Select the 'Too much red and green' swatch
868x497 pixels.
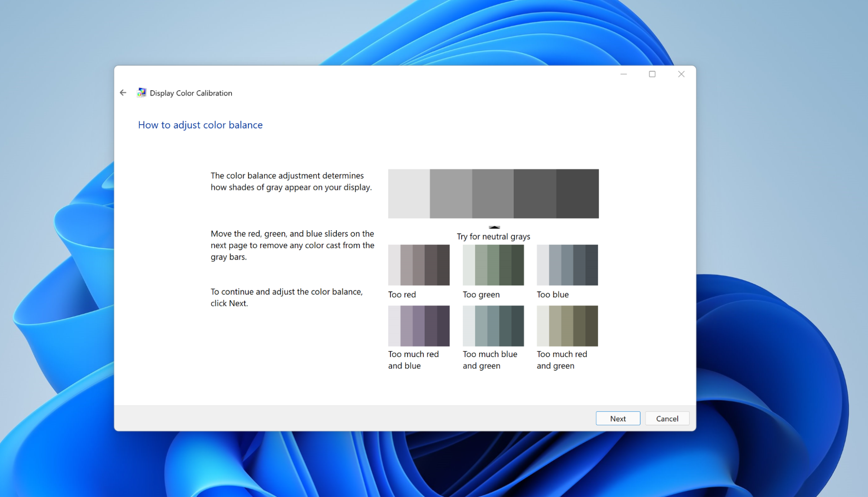(568, 326)
